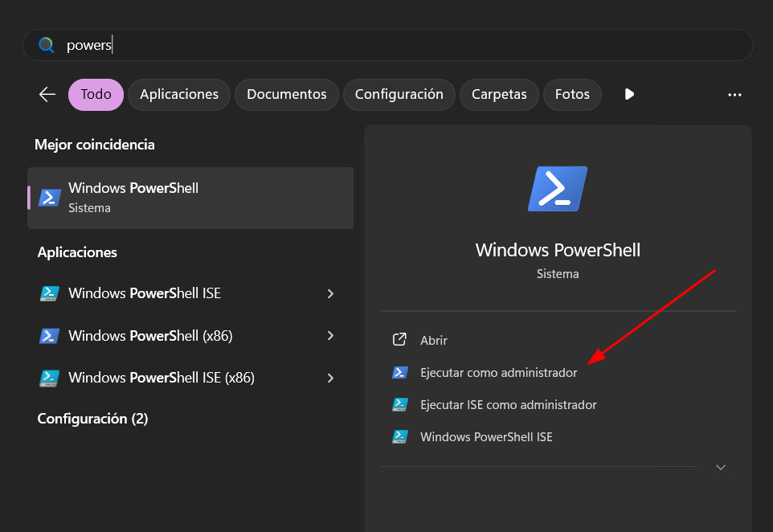Choose Ejecutar ISE como administrador
The width and height of the screenshot is (773, 532).
click(508, 405)
